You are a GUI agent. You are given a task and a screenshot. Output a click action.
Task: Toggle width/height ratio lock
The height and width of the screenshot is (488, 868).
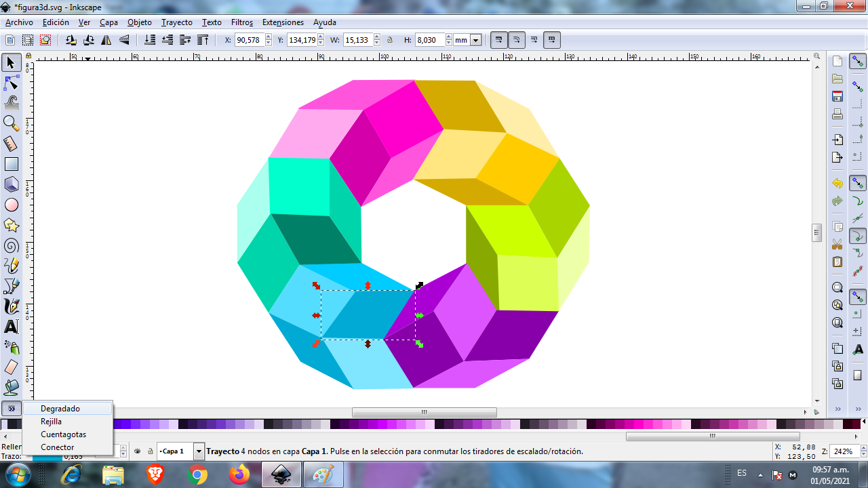pos(390,40)
